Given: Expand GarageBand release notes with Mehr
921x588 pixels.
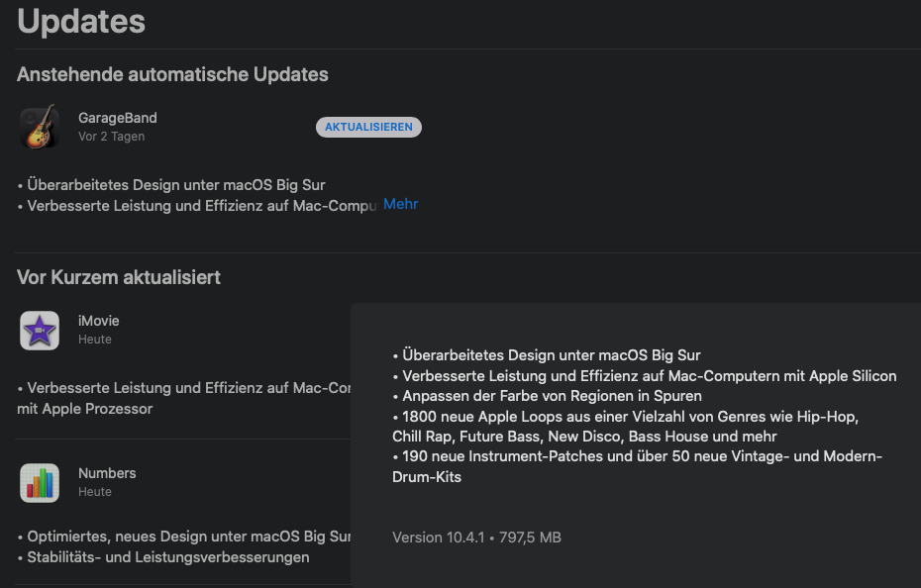Looking at the screenshot, I should [400, 204].
